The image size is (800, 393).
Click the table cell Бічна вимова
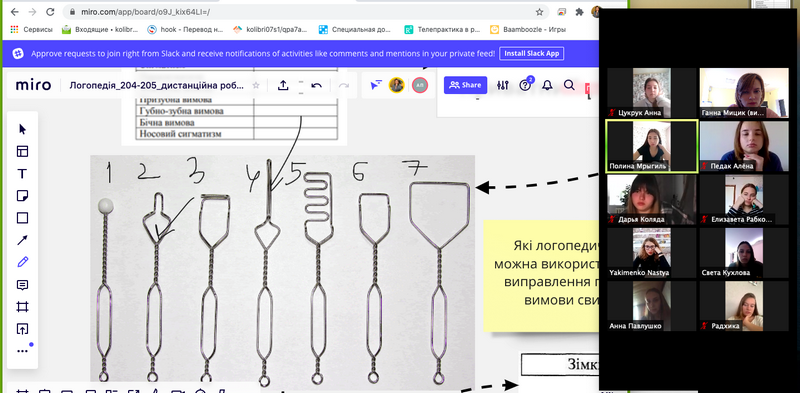pos(195,122)
